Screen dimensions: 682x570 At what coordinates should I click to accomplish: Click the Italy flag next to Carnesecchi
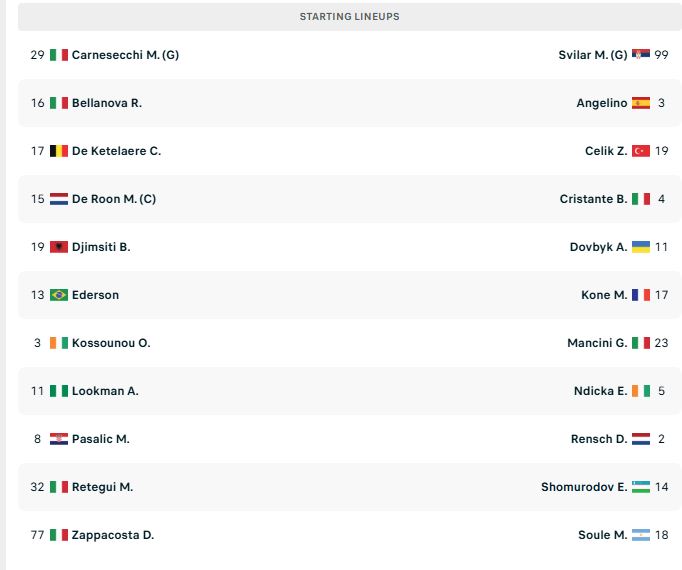(59, 55)
